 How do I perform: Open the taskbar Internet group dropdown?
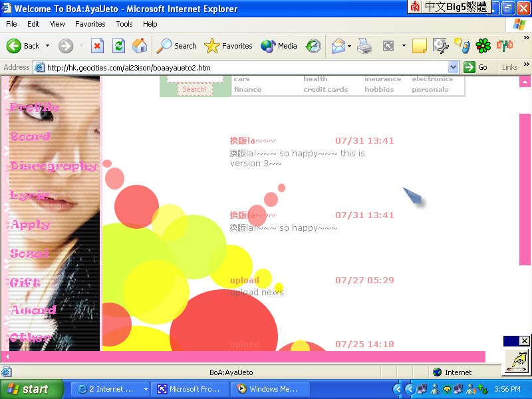point(146,389)
